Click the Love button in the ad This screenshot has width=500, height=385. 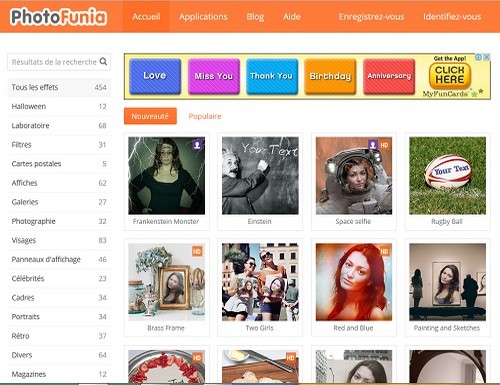coord(155,76)
